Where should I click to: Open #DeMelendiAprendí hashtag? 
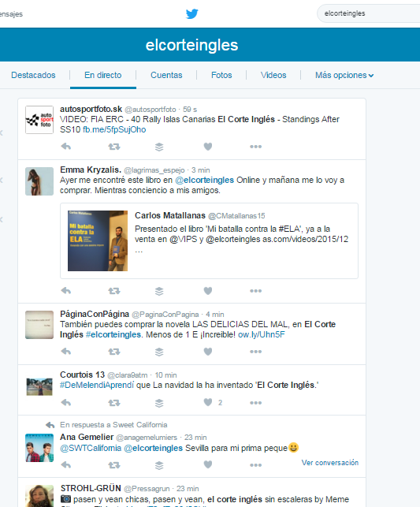(x=97, y=385)
